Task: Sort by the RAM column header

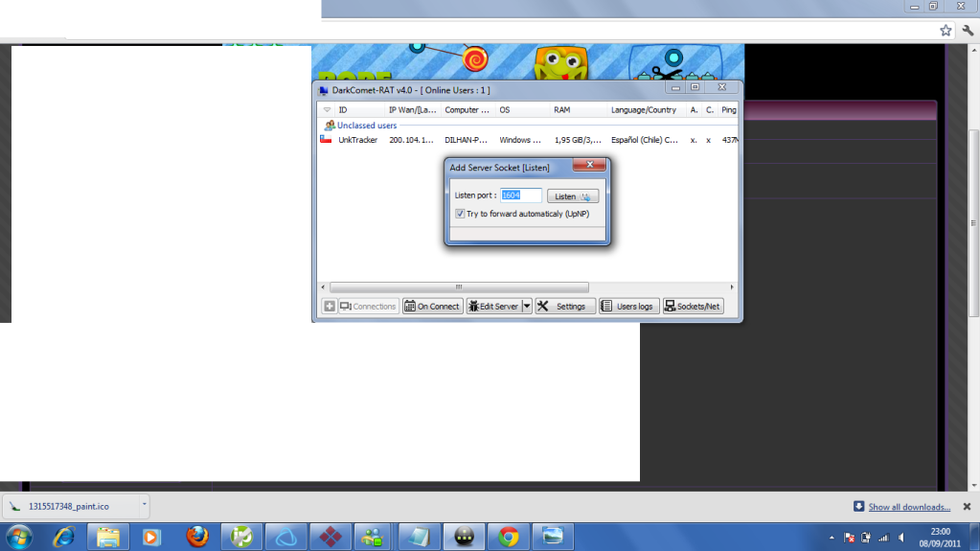Action: click(x=579, y=110)
